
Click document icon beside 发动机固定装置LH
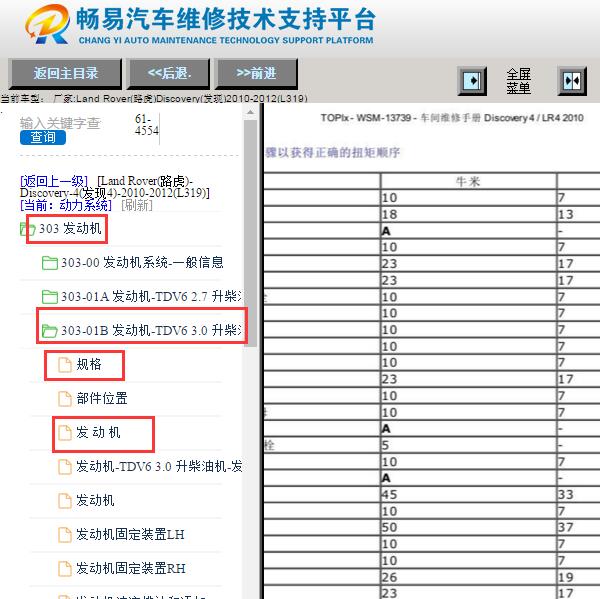coord(65,535)
